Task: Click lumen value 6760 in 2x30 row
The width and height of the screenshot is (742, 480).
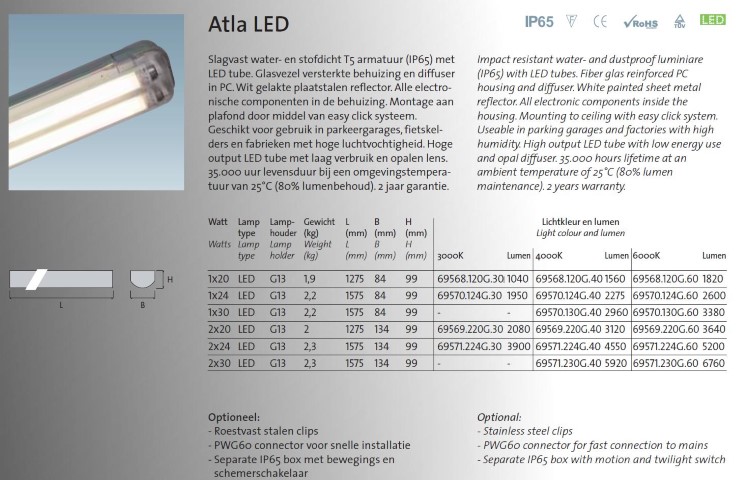Action: tap(714, 364)
